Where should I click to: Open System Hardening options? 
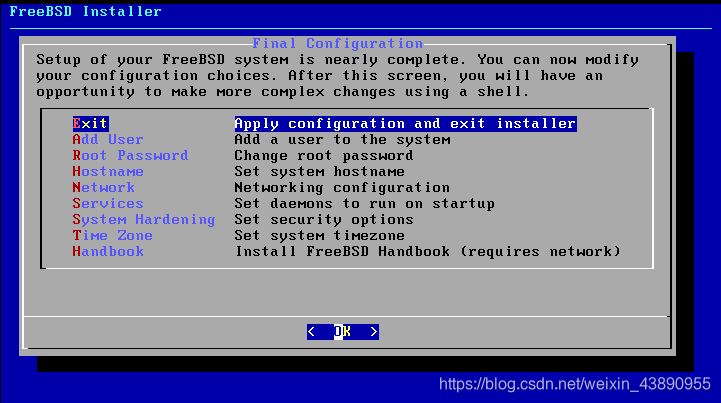pyautogui.click(x=144, y=219)
